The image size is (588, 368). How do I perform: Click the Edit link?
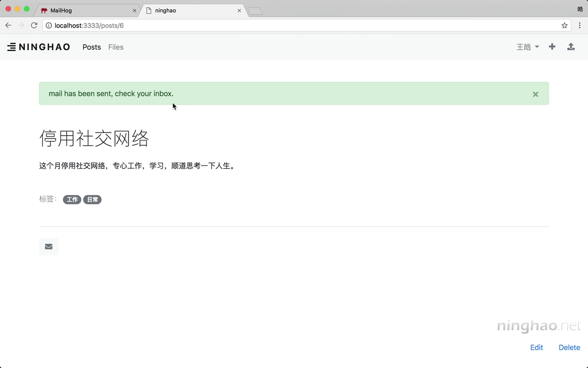pyautogui.click(x=537, y=347)
